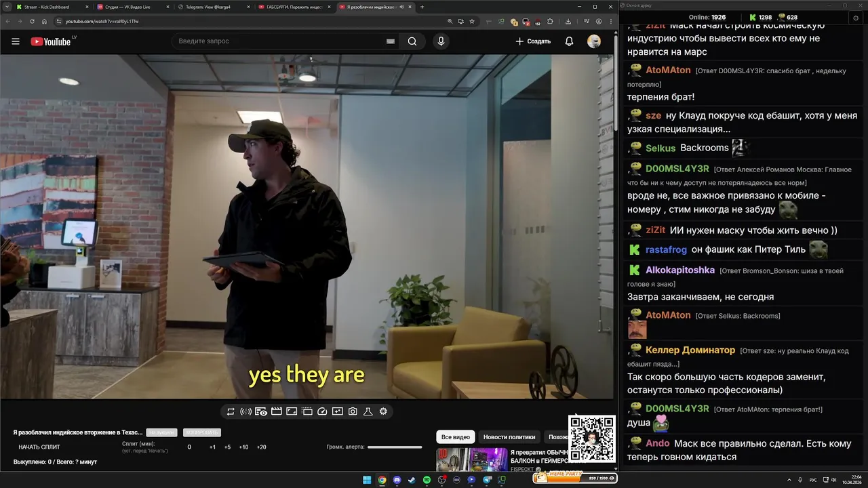Open YouTube notifications bell

(x=570, y=41)
